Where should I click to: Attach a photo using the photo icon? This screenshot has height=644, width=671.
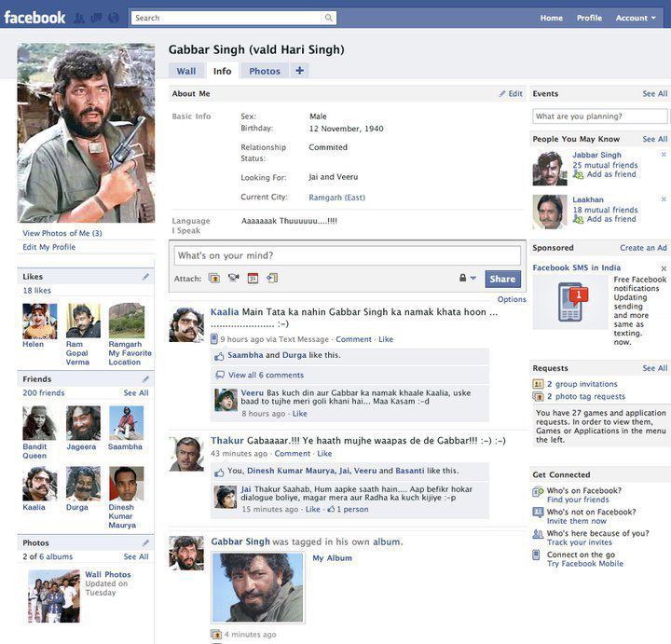tap(214, 278)
